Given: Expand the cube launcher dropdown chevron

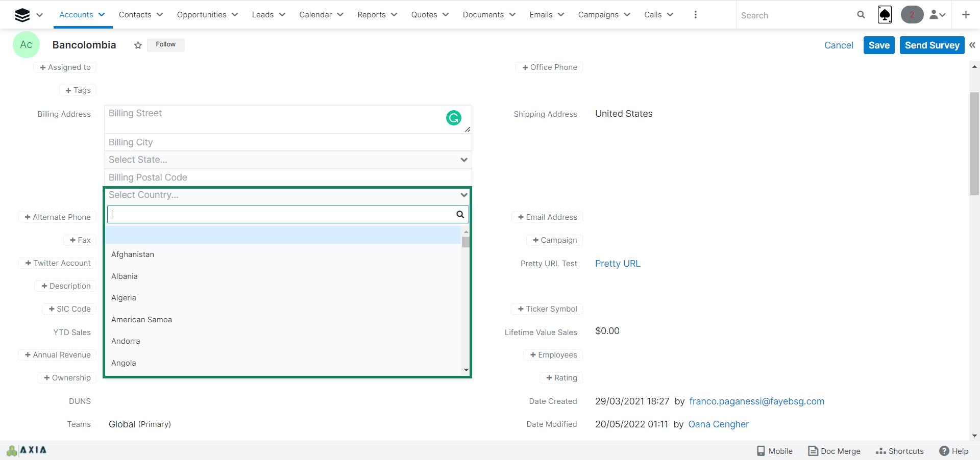Looking at the screenshot, I should pos(39,15).
